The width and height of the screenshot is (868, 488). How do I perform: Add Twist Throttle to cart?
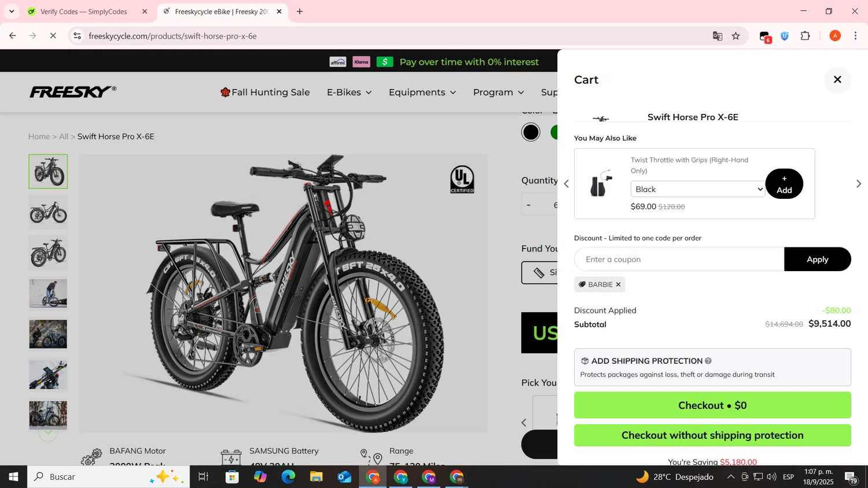784,184
